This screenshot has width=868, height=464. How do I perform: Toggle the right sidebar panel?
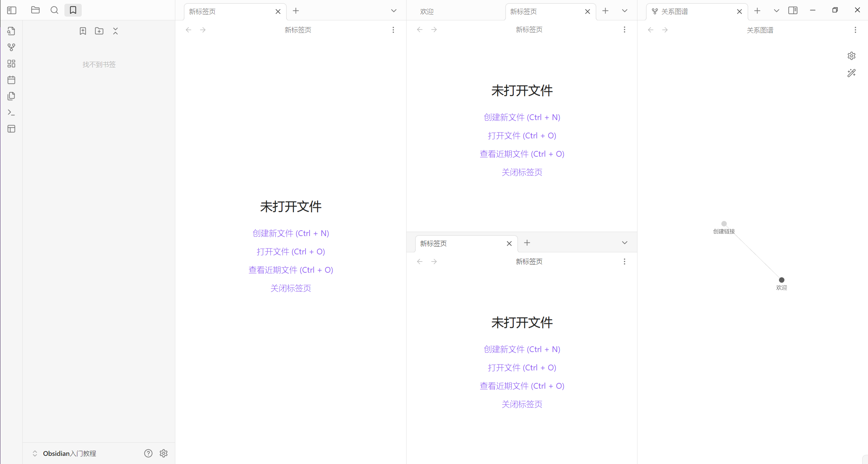pos(793,11)
